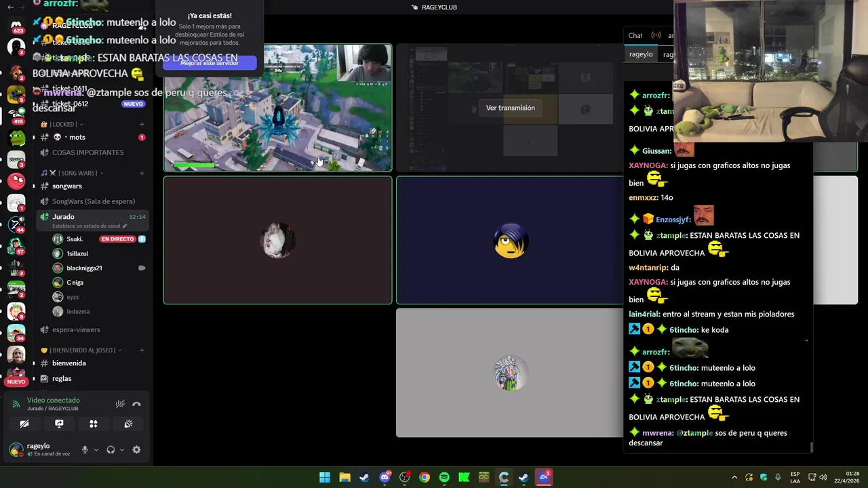868x488 pixels.
Task: Click voice user blacknigga21
Action: click(98, 268)
